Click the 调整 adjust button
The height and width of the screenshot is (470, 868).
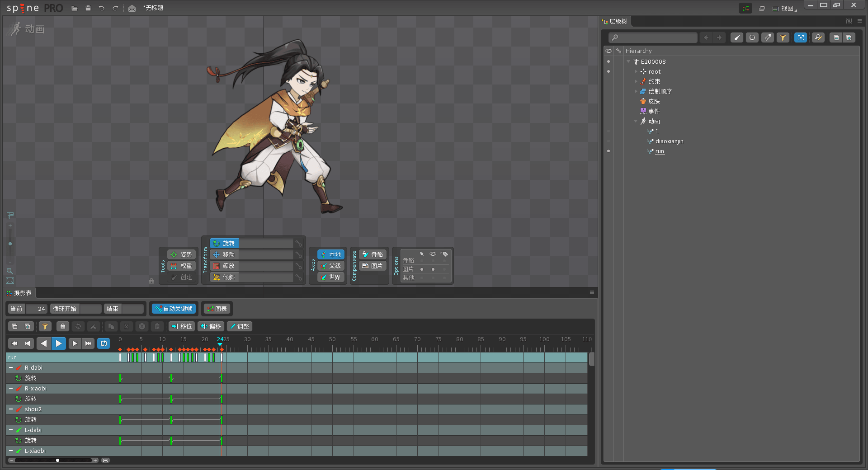240,326
